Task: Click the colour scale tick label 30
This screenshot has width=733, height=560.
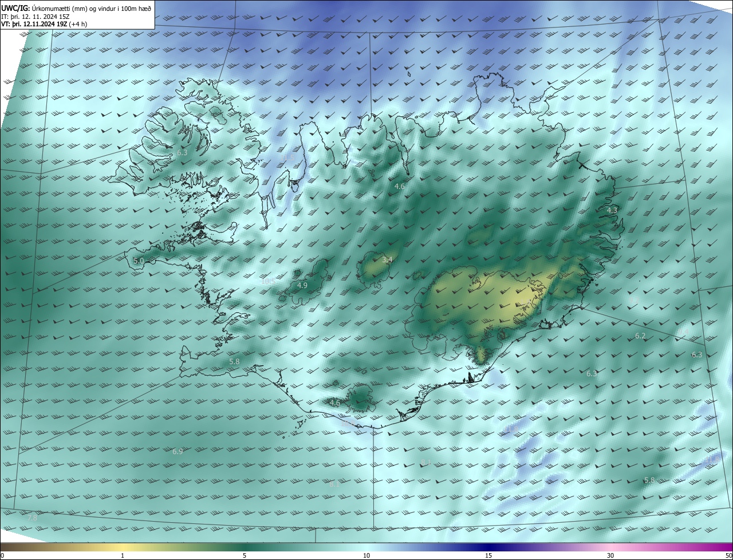Action: (610, 556)
